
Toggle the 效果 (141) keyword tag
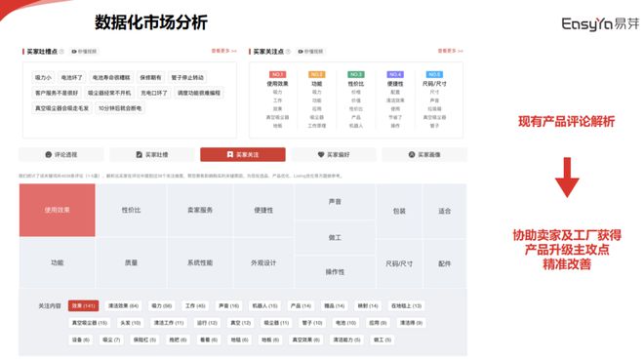83,305
